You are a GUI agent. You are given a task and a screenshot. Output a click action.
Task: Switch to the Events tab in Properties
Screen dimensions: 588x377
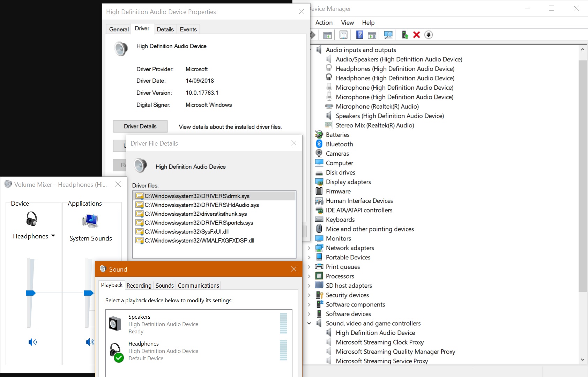[x=188, y=29]
